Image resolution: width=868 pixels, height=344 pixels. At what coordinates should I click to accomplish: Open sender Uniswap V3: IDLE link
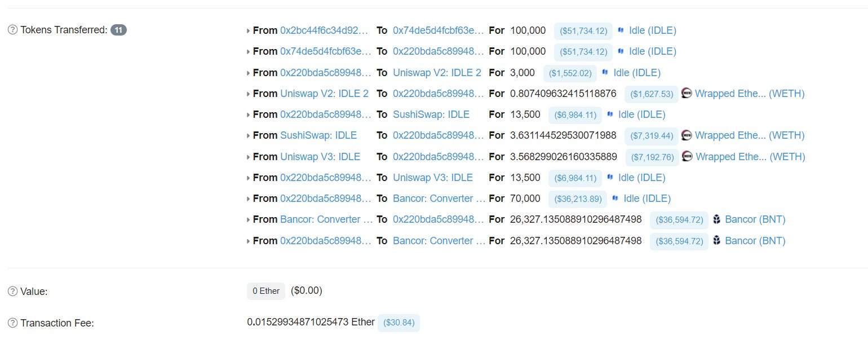[x=320, y=157]
